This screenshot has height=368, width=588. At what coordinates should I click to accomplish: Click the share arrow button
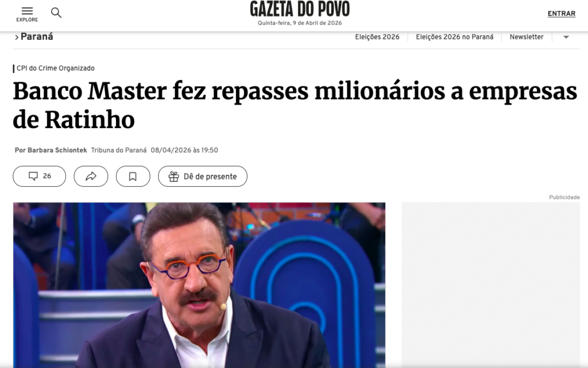(91, 176)
